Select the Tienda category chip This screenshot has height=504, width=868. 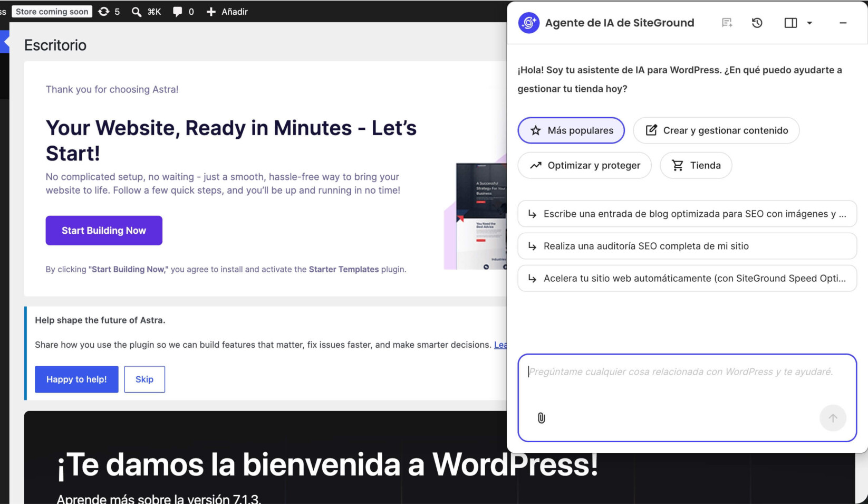tap(696, 165)
